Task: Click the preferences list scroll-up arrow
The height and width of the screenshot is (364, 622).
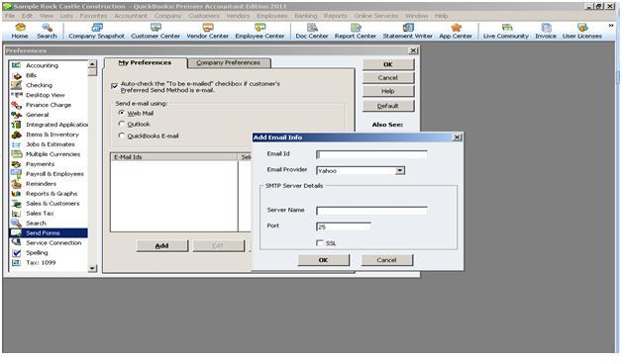Action: click(92, 64)
